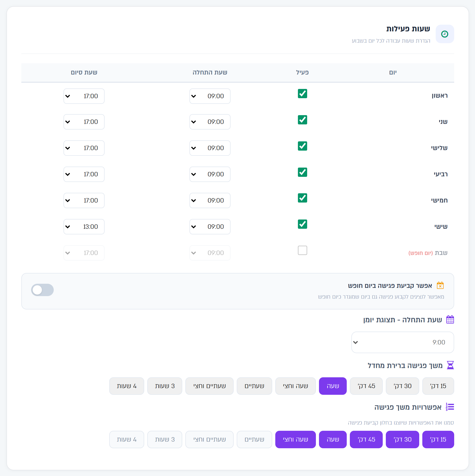Deselect the 15 דק' duration option

[438, 440]
